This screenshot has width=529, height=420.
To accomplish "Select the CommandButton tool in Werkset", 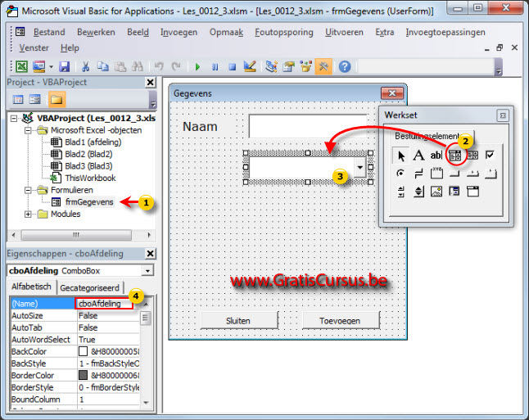I will click(454, 174).
